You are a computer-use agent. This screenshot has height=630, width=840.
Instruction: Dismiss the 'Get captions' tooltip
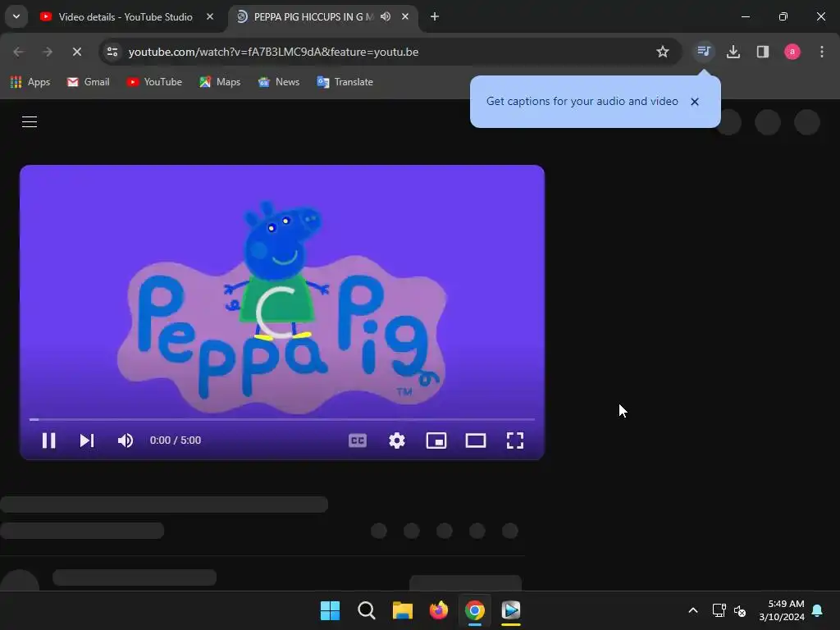[x=695, y=102]
